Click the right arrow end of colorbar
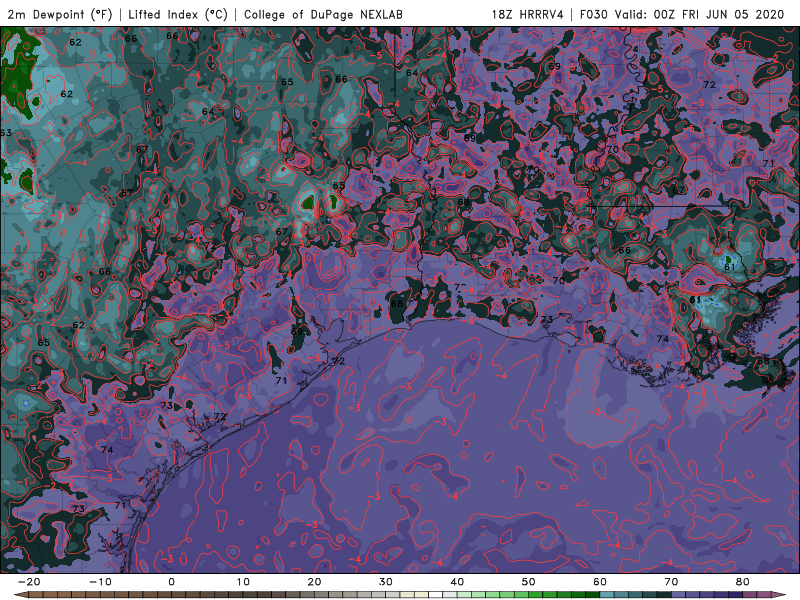 779,595
